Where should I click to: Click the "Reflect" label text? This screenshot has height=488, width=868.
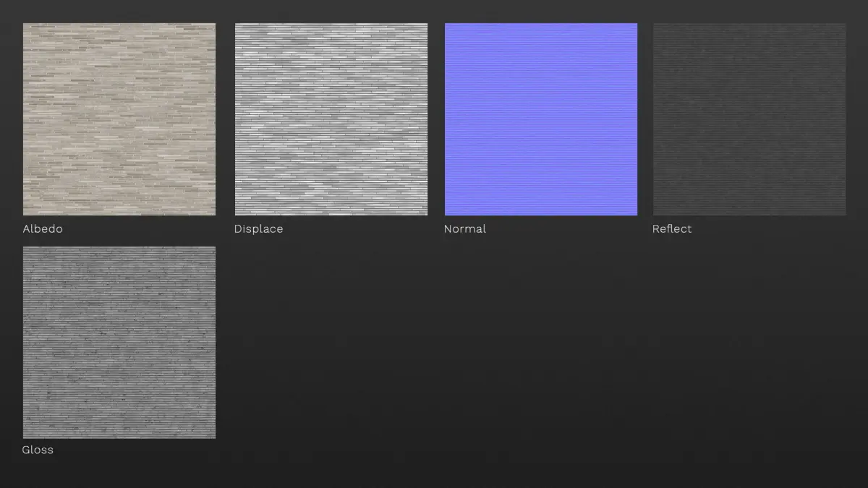[x=672, y=228]
